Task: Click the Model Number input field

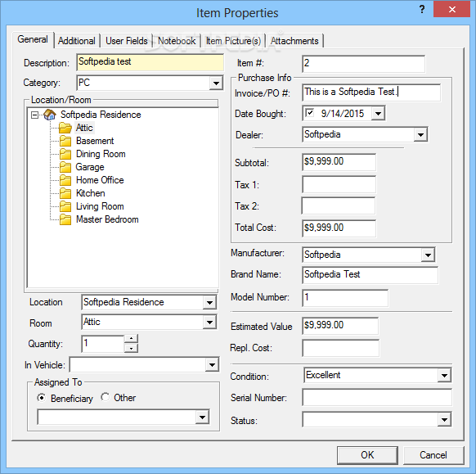Action: (345, 298)
